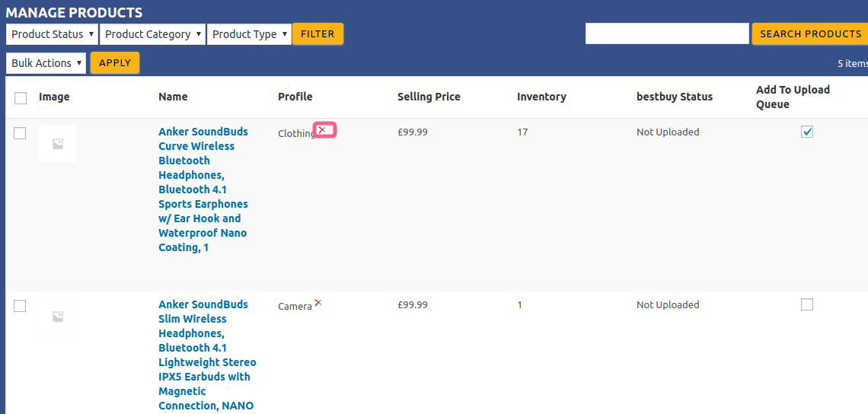Click the Manage Products heading

pos(74,12)
